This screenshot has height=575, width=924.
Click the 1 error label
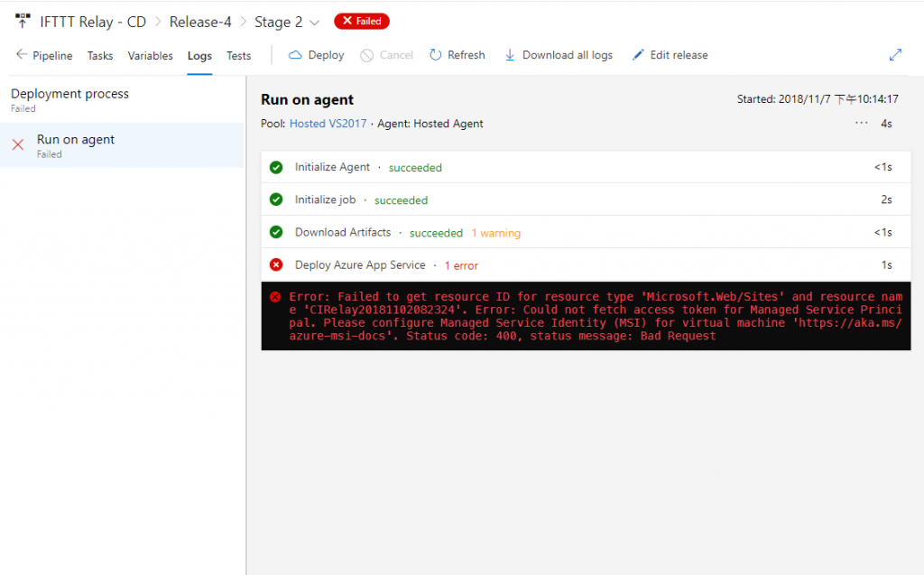click(461, 265)
